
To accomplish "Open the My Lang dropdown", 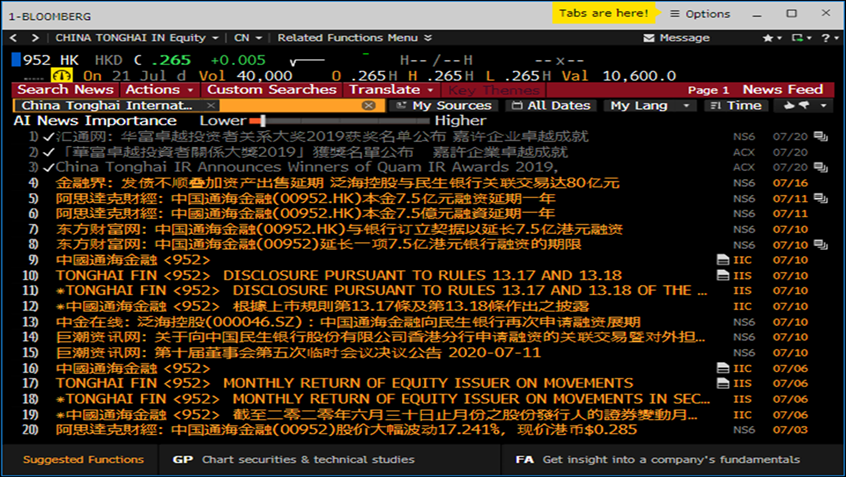I will point(650,105).
